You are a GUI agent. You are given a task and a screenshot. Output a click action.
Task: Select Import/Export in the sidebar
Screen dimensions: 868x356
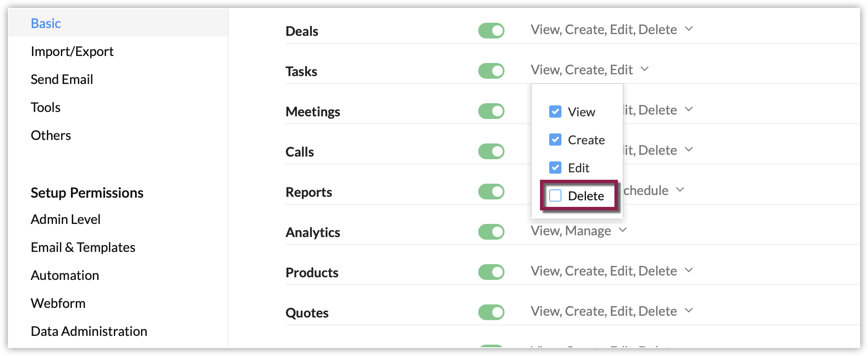coord(72,52)
